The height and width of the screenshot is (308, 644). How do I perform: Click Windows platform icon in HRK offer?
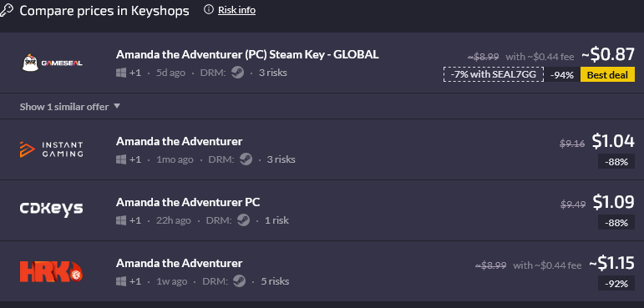pyautogui.click(x=121, y=281)
